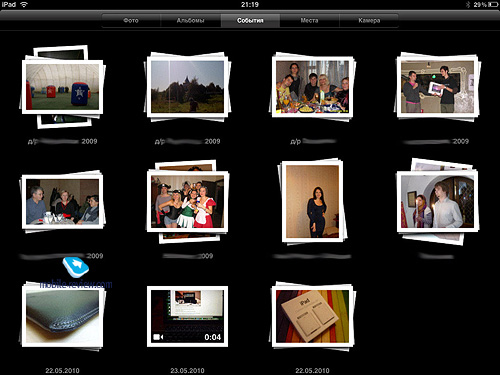This screenshot has width=500, height=375.
Task: Tap the battery indicator in status bar
Action: point(493,4)
